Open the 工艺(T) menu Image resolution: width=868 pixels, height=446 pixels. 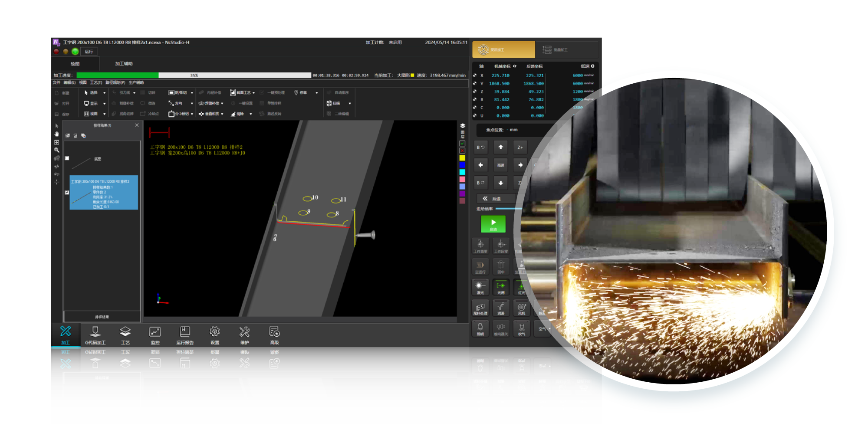tap(96, 82)
